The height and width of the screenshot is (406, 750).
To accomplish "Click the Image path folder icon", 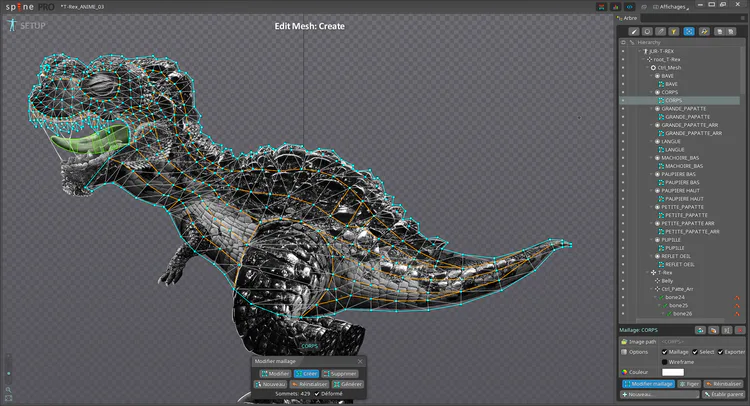I will tap(624, 341).
